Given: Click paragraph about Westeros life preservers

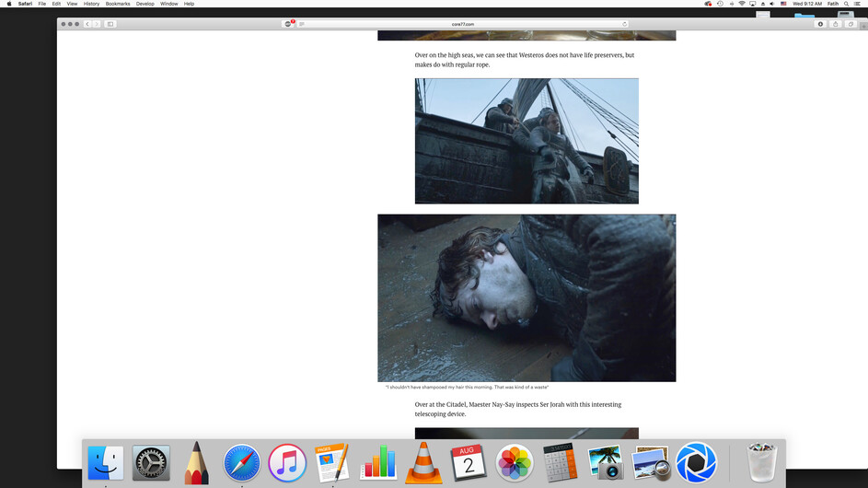Looking at the screenshot, I should [525, 60].
